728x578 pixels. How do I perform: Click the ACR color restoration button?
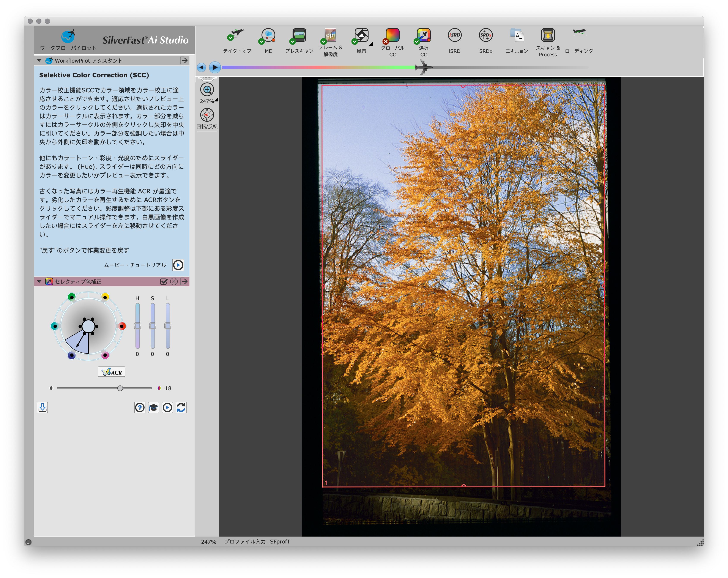pos(111,372)
